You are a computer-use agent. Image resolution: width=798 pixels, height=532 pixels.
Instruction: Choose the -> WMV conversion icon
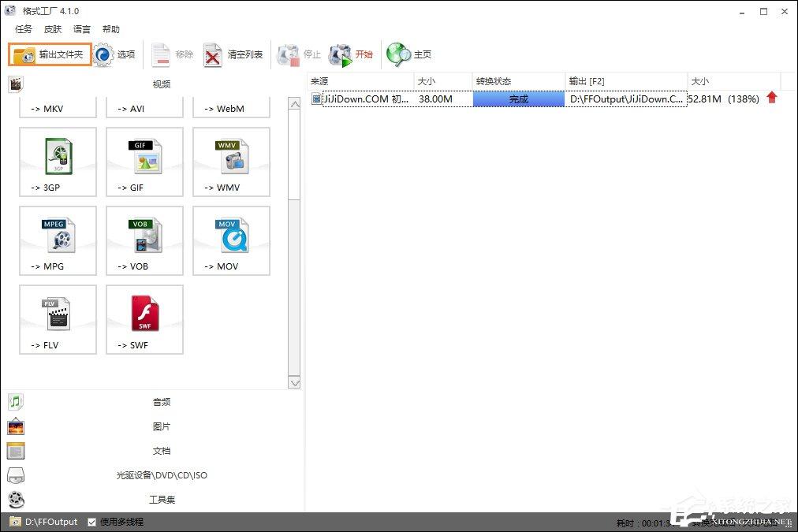coord(232,162)
